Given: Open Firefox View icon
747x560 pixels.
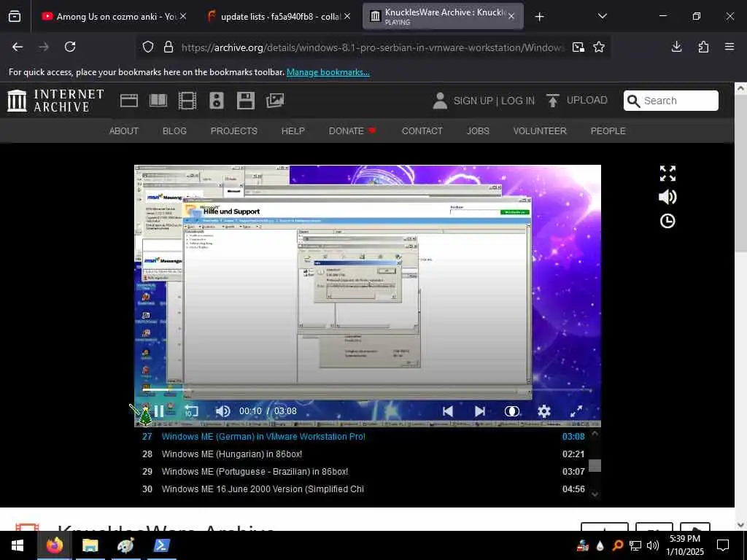Looking at the screenshot, I should click(x=15, y=17).
